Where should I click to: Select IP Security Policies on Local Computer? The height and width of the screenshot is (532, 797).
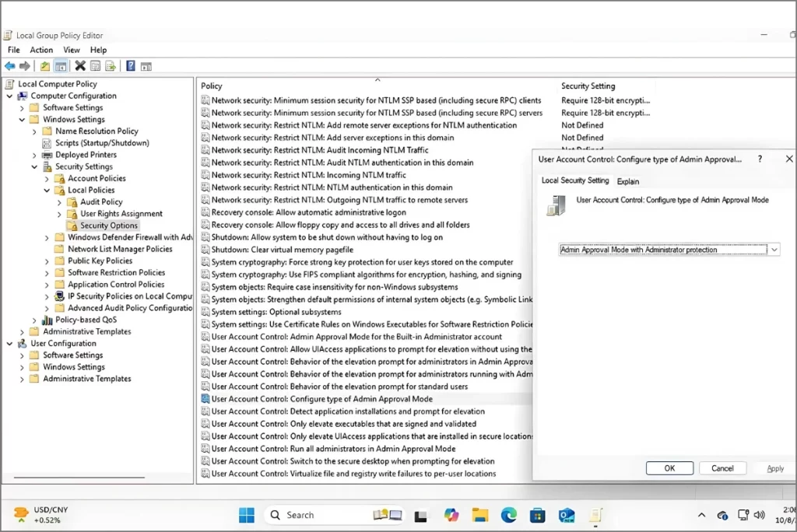coord(130,296)
